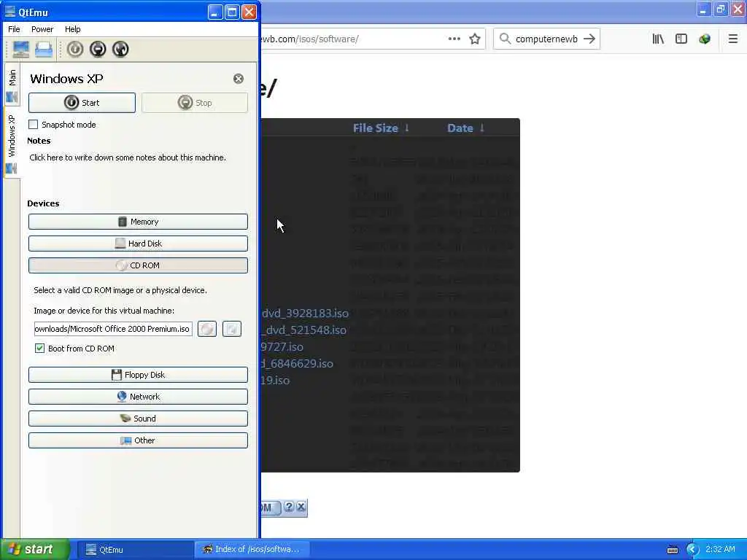Screen dimensions: 747x560
Task: Click the browser address bar URL
Action: pos(309,39)
